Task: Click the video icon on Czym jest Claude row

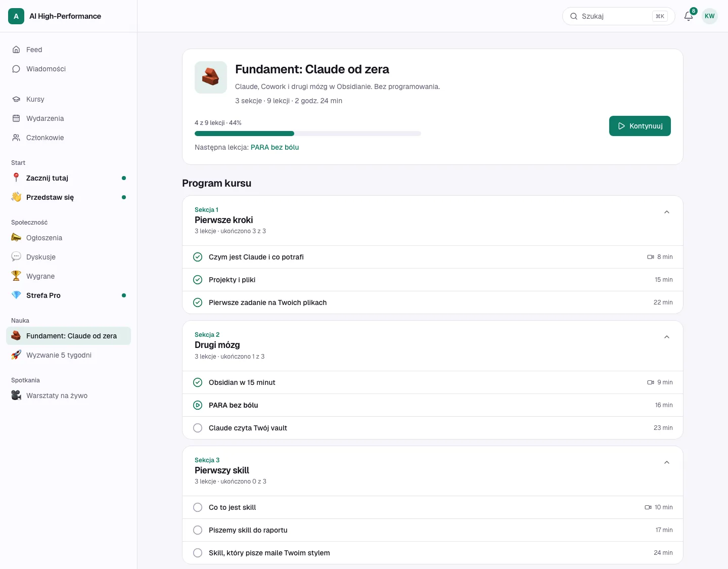Action: pyautogui.click(x=651, y=257)
